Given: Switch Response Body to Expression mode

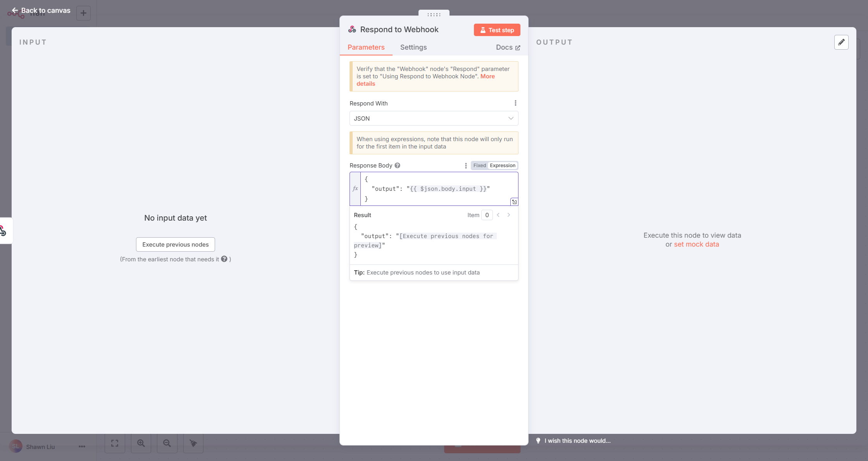Looking at the screenshot, I should pyautogui.click(x=503, y=166).
